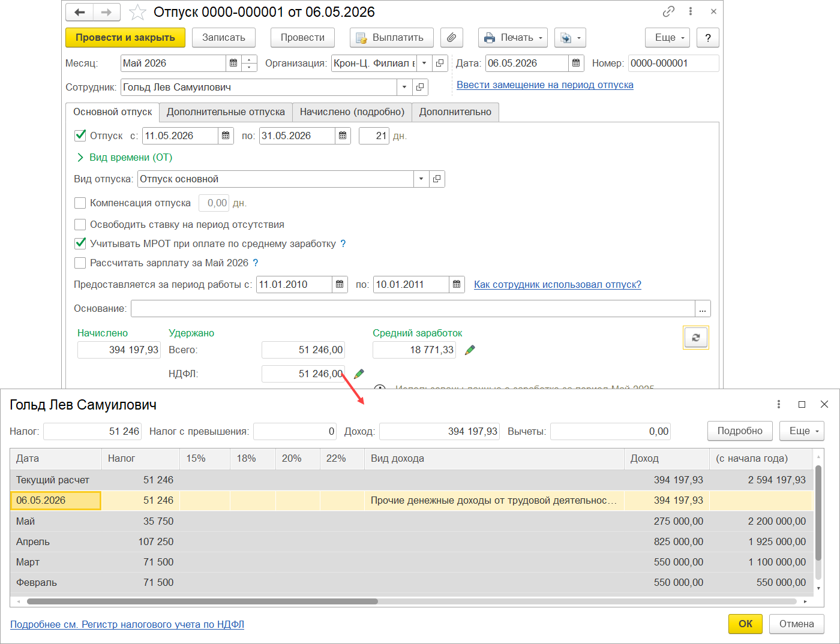Open Начислено (подробно) tab
This screenshot has width=840, height=644.
pyautogui.click(x=352, y=112)
